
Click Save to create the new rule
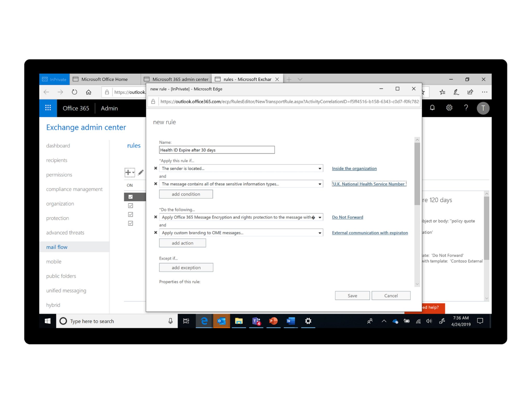click(x=352, y=295)
